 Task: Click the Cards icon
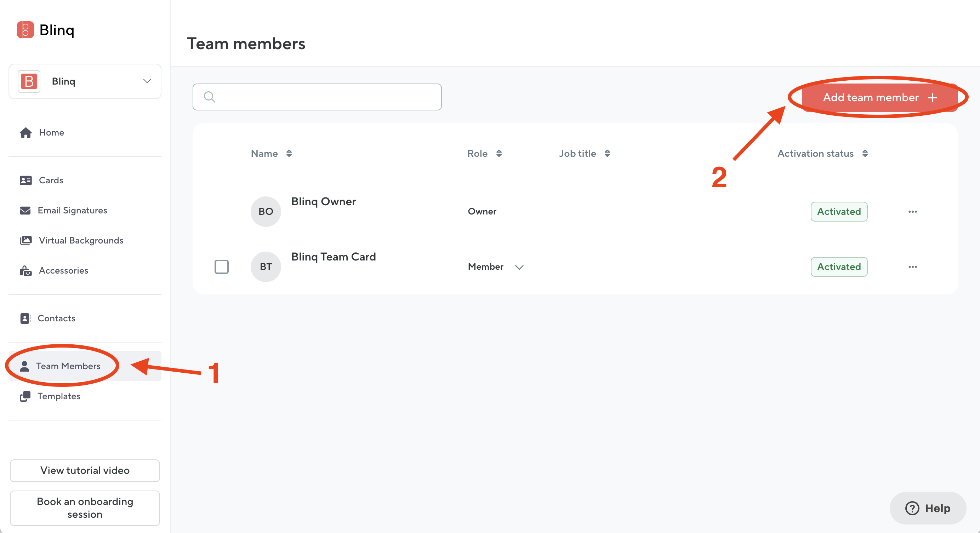[x=25, y=180]
